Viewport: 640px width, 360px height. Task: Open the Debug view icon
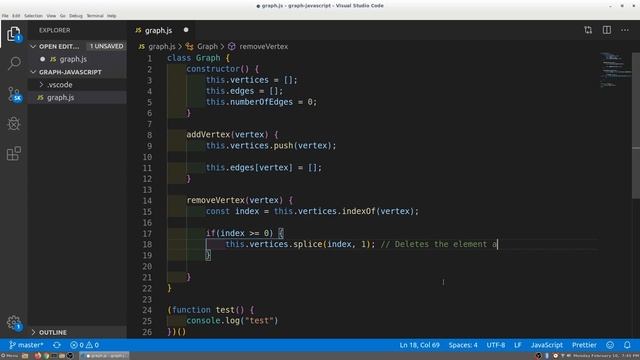click(14, 124)
